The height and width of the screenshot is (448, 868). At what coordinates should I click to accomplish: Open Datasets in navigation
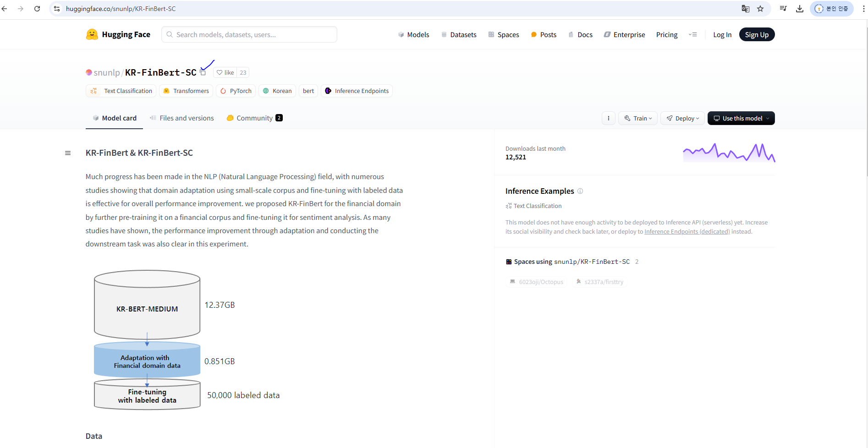459,34
